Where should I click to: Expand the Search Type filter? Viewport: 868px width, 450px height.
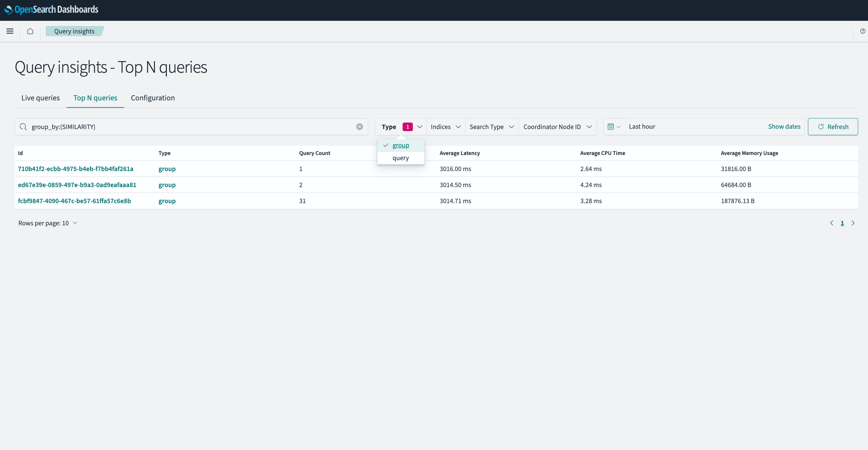click(x=491, y=126)
